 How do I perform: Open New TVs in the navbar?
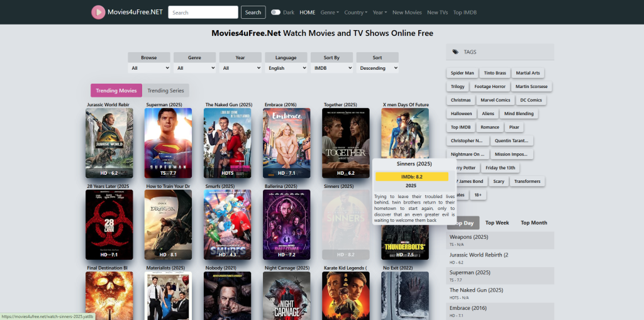pyautogui.click(x=438, y=13)
